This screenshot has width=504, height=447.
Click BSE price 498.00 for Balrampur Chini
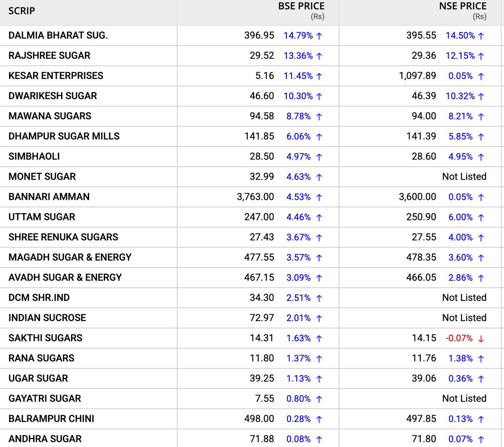[x=259, y=418]
